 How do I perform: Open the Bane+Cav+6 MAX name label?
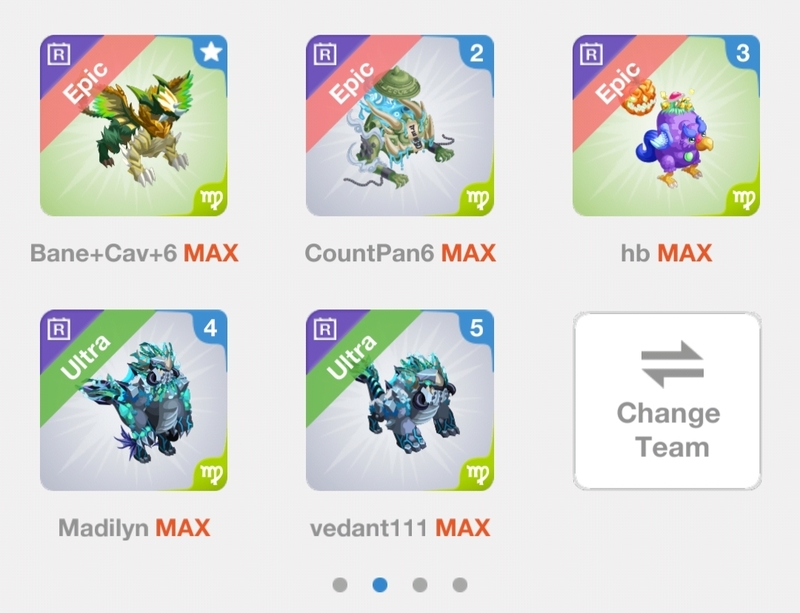click(x=134, y=253)
